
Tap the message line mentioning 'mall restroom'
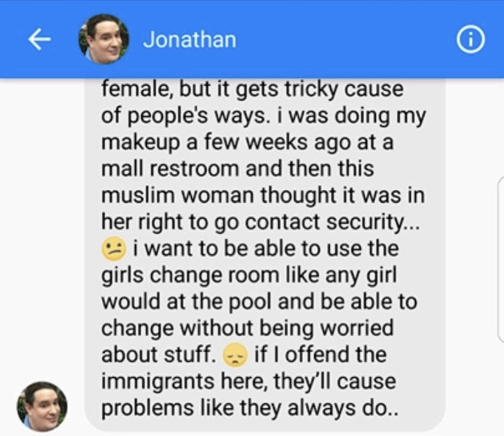[x=238, y=169]
